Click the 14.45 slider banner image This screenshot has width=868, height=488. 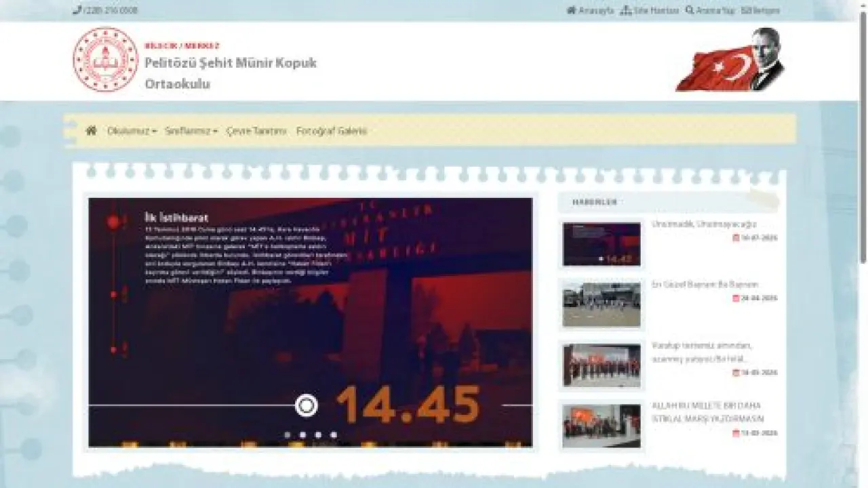pos(311,322)
